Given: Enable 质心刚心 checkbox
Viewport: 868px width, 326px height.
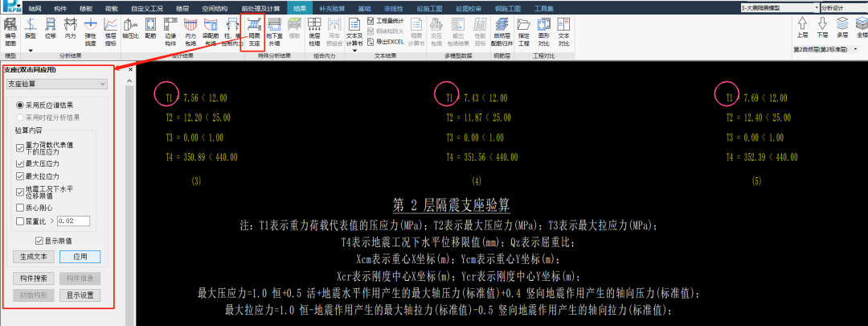Looking at the screenshot, I should pos(20,208).
